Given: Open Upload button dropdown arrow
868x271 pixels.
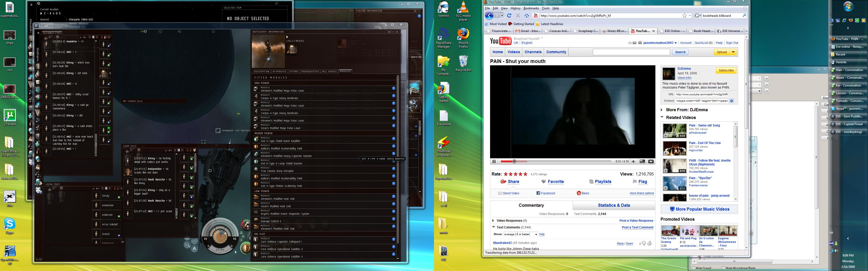Looking at the screenshot, I should (733, 52).
